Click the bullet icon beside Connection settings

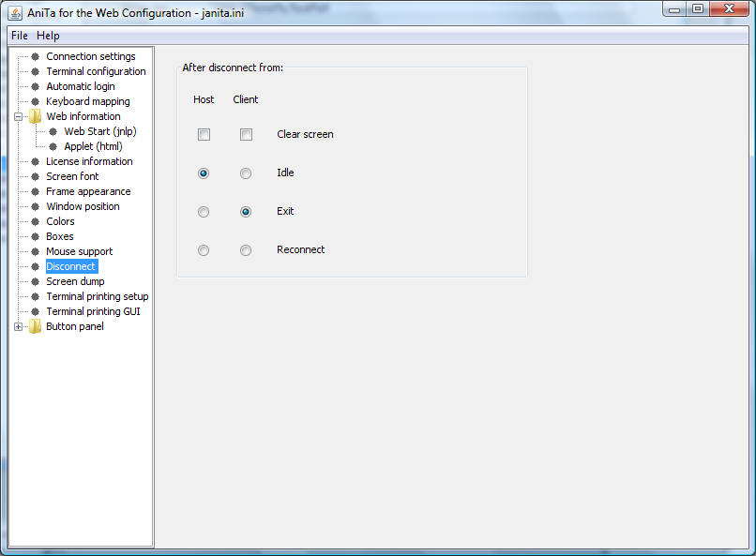[x=35, y=56]
